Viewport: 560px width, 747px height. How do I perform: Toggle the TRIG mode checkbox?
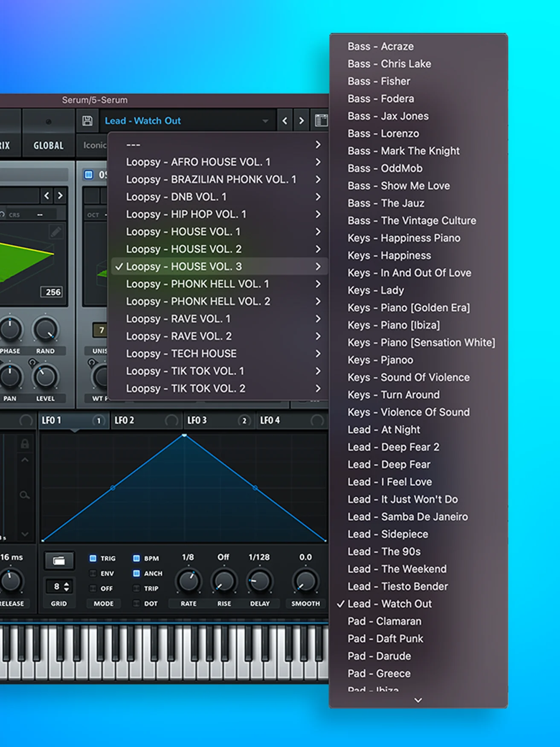(x=93, y=558)
